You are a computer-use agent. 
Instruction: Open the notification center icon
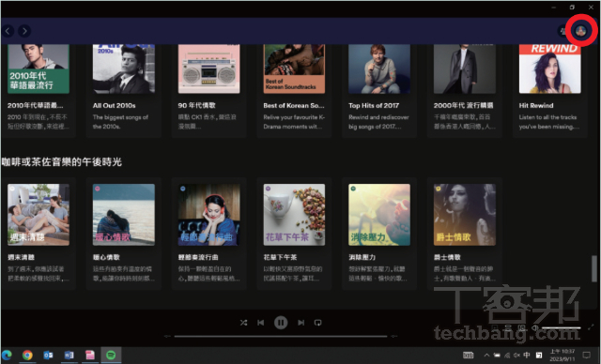pos(586,355)
